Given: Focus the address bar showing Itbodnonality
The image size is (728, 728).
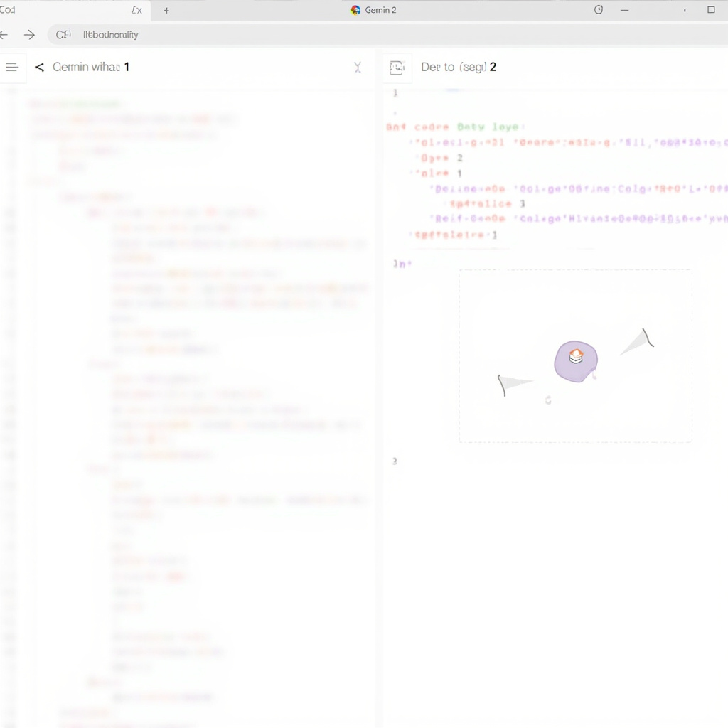Looking at the screenshot, I should 387,35.
